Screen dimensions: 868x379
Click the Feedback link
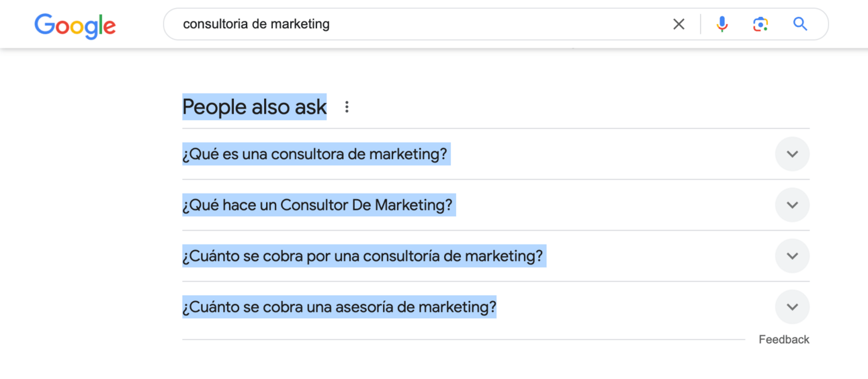pyautogui.click(x=783, y=339)
